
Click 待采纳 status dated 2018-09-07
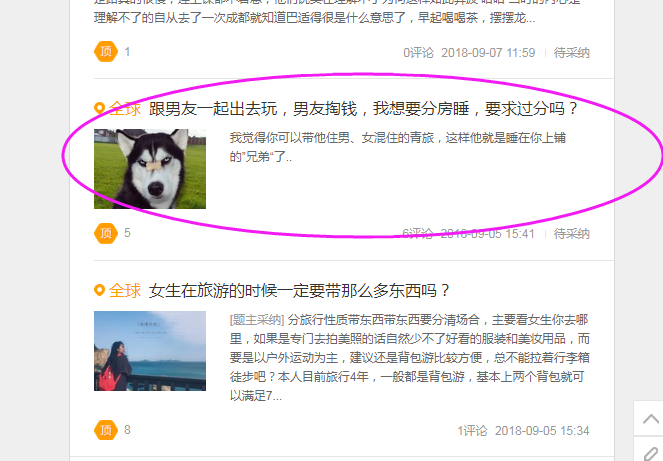tap(572, 52)
